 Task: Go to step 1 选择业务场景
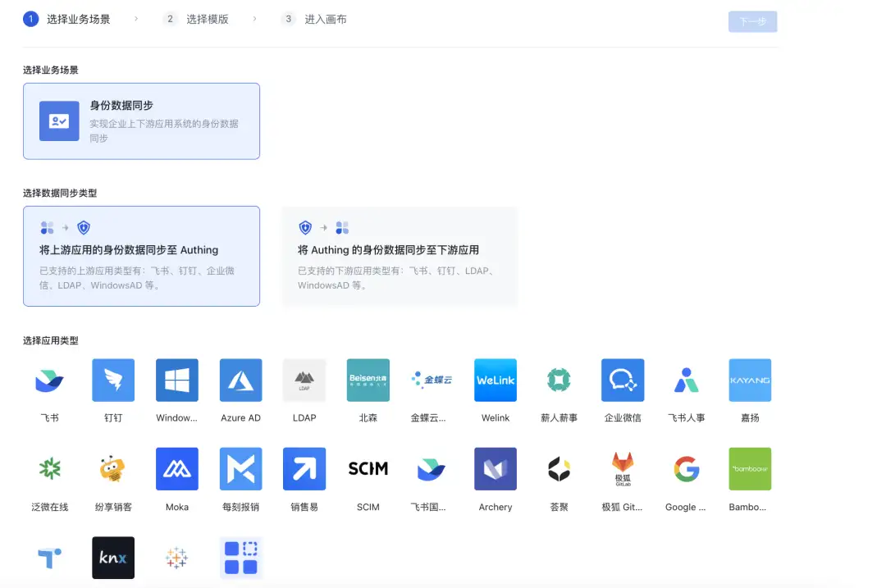click(x=66, y=19)
